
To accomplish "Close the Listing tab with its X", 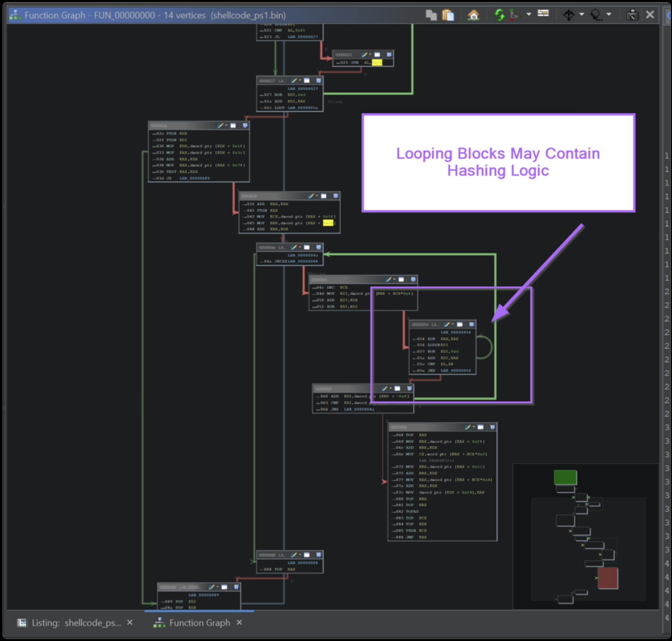I will (x=130, y=622).
